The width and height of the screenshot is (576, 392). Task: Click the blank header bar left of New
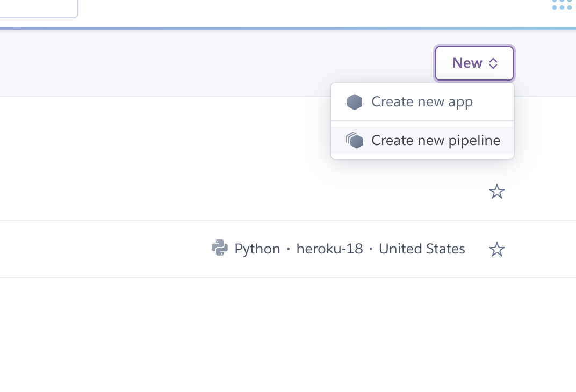pyautogui.click(x=215, y=63)
